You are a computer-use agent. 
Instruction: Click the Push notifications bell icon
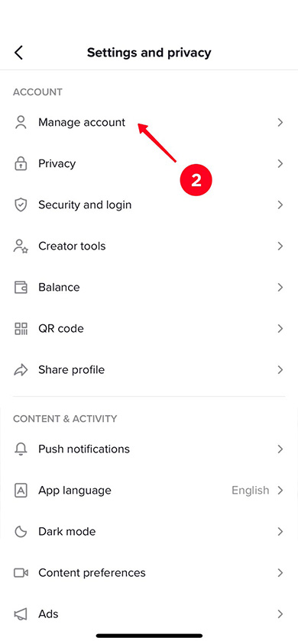pyautogui.click(x=21, y=449)
